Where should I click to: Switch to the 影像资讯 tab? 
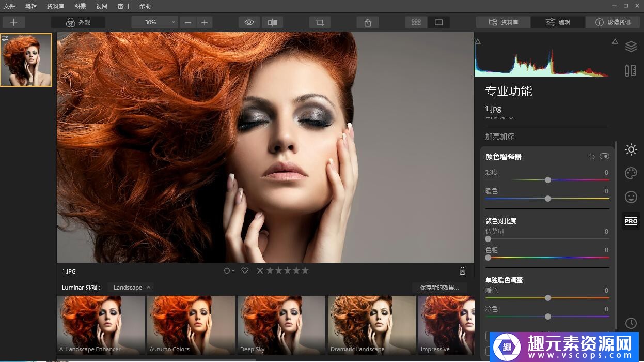pos(612,22)
